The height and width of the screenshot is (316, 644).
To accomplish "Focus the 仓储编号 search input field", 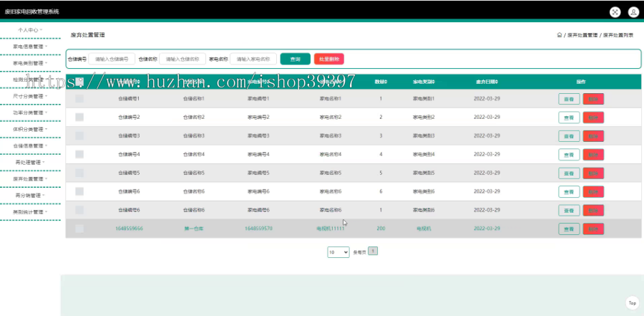I will pyautogui.click(x=112, y=59).
